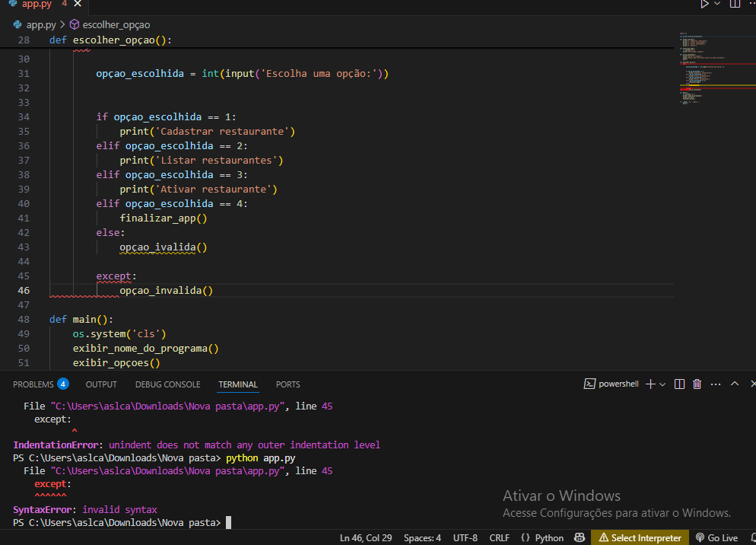Create a new terminal with plus icon
Screen dimensions: 756x545
pyautogui.click(x=650, y=384)
